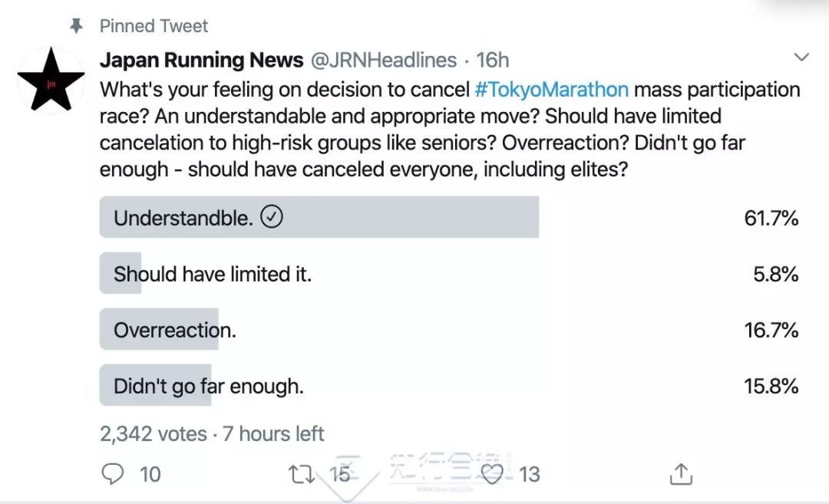The height and width of the screenshot is (504, 829).
Task: Click the 2,342 votes count
Action: [x=153, y=434]
